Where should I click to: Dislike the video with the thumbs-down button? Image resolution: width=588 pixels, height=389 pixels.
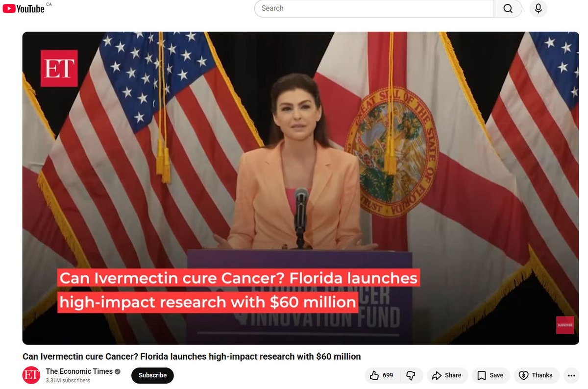(x=411, y=375)
